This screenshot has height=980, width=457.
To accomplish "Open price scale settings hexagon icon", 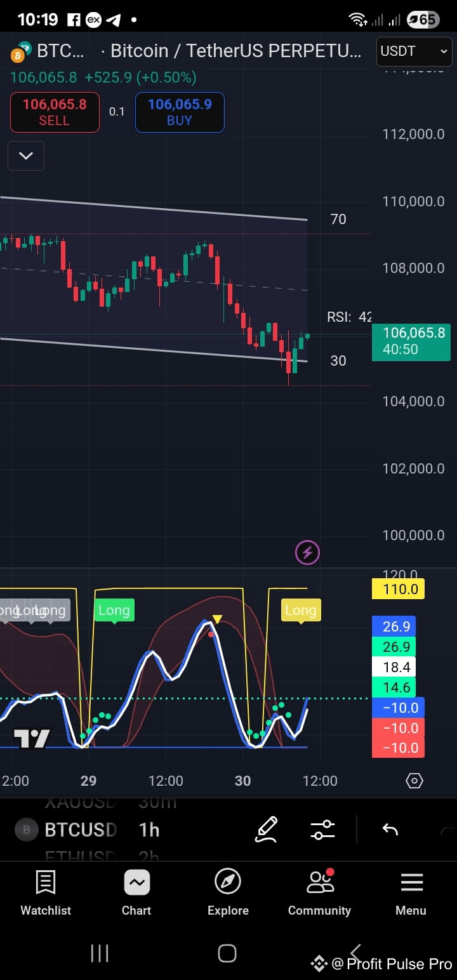I will (x=414, y=781).
